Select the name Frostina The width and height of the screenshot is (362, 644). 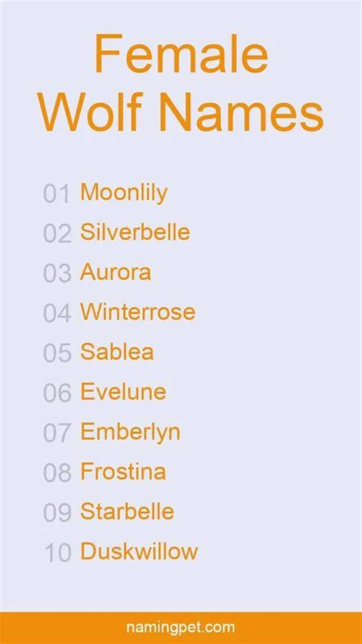pyautogui.click(x=123, y=472)
